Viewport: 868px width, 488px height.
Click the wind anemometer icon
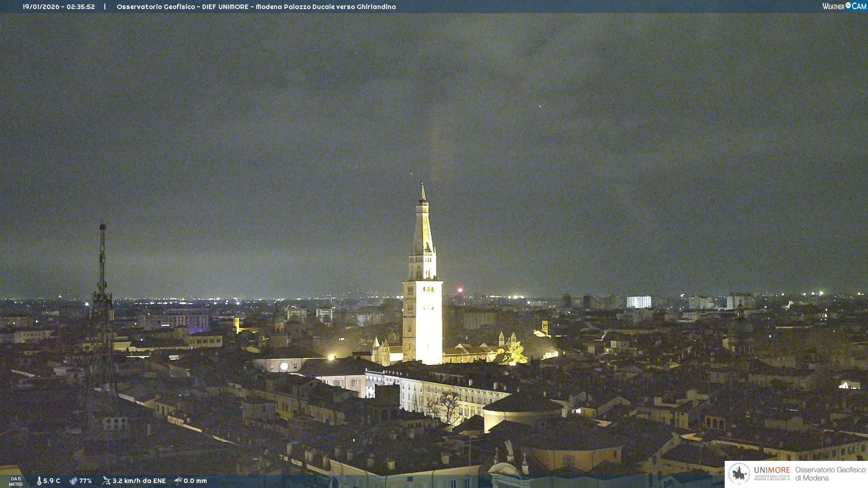(x=106, y=481)
